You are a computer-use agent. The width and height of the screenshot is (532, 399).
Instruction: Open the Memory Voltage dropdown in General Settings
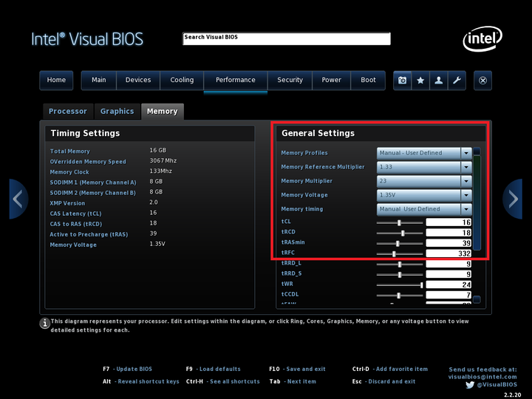[x=424, y=195]
